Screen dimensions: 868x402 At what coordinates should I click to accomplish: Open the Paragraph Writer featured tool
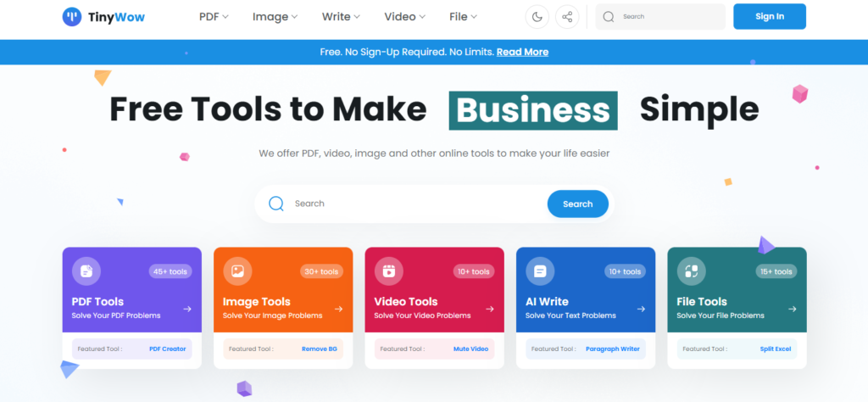[613, 349]
